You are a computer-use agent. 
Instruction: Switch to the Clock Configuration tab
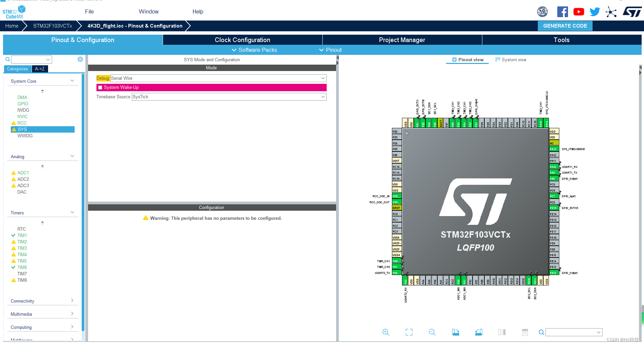(242, 40)
